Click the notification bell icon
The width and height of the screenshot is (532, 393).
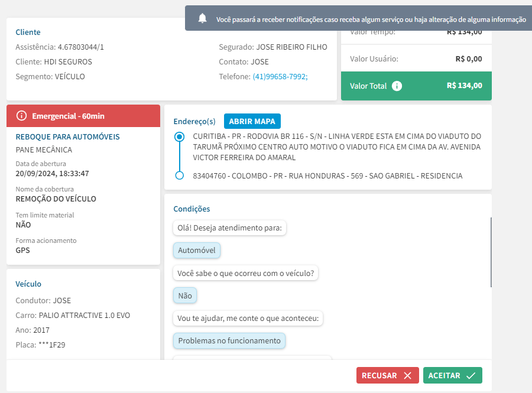click(202, 18)
